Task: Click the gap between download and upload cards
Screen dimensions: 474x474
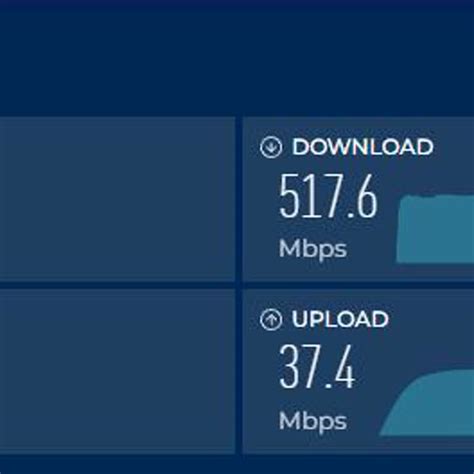Action: 358,285
